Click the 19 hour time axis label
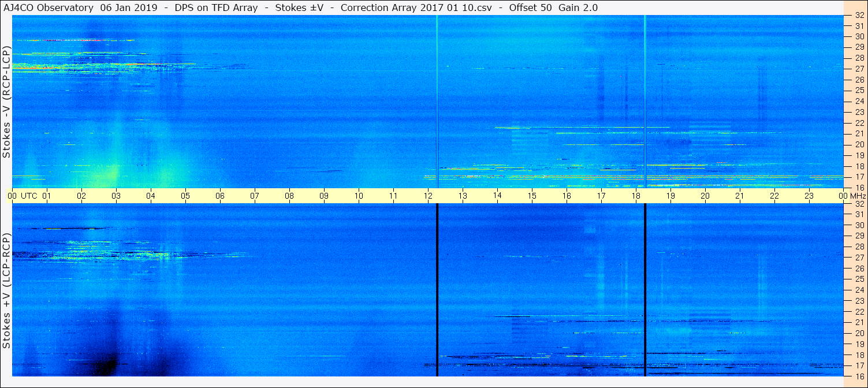Screen dimensions: 868x388 (x=670, y=196)
